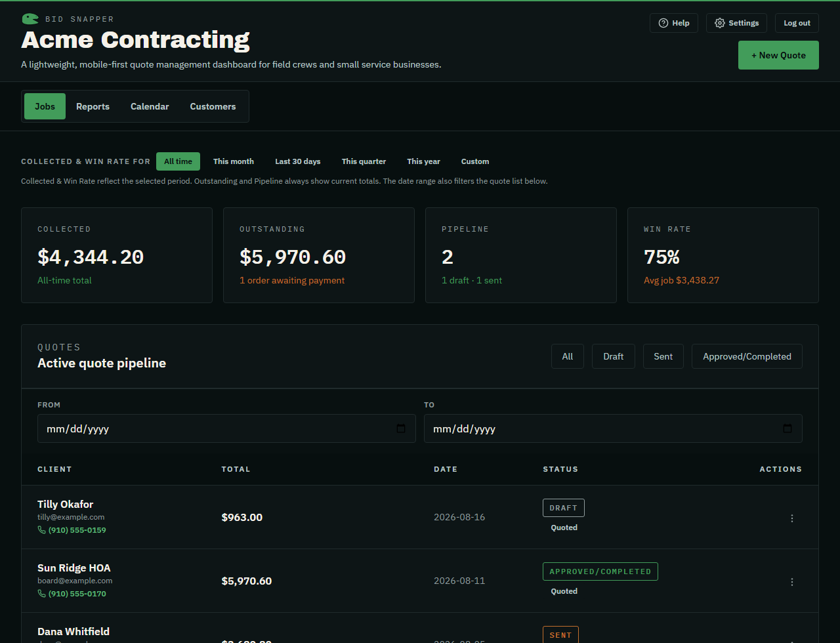Select the Custom period option
This screenshot has width=840, height=643.
[x=475, y=161]
